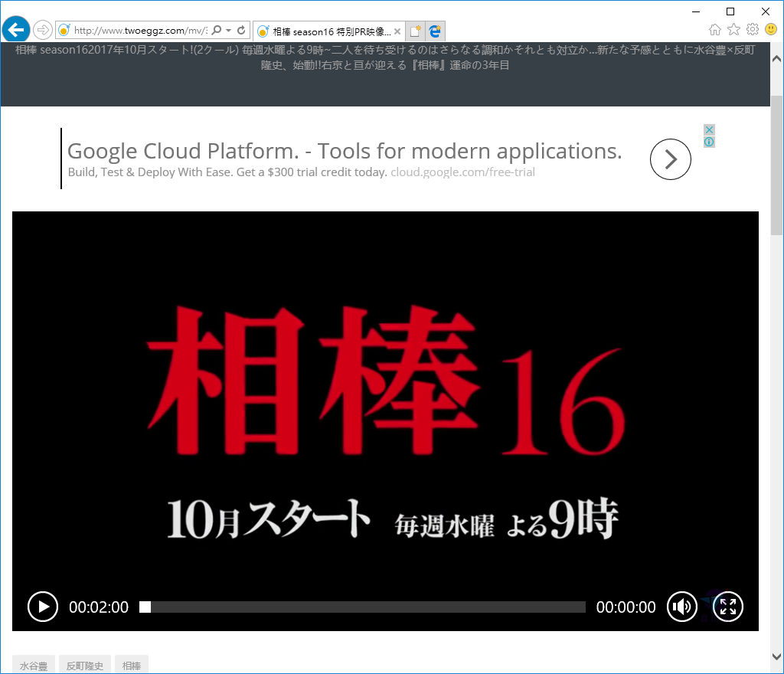
Task: Click the browser forward arrow button
Action: (x=43, y=30)
